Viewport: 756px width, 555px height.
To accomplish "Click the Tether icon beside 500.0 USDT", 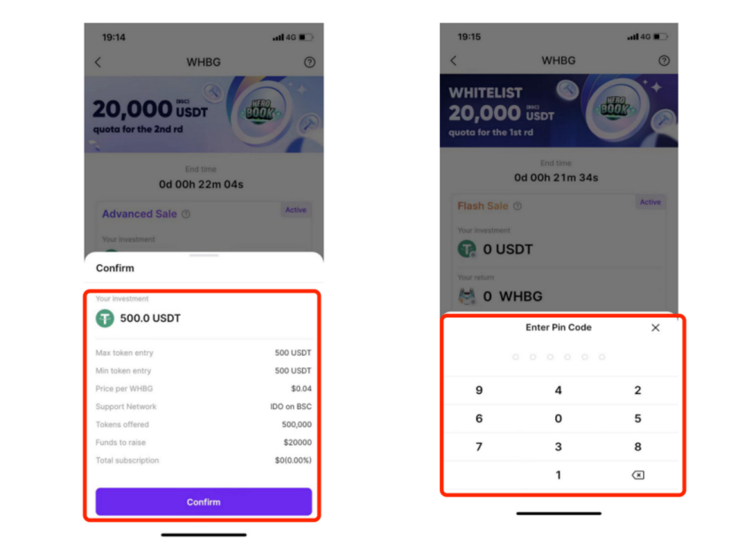I will 105,318.
